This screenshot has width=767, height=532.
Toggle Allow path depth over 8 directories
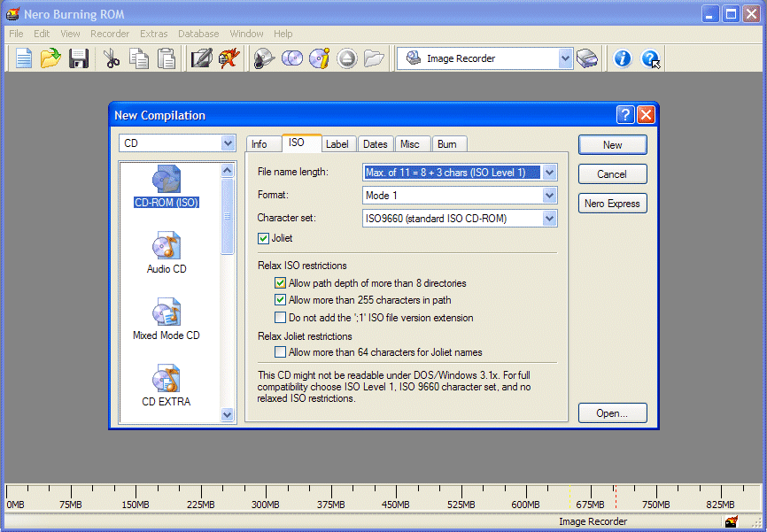pos(280,283)
